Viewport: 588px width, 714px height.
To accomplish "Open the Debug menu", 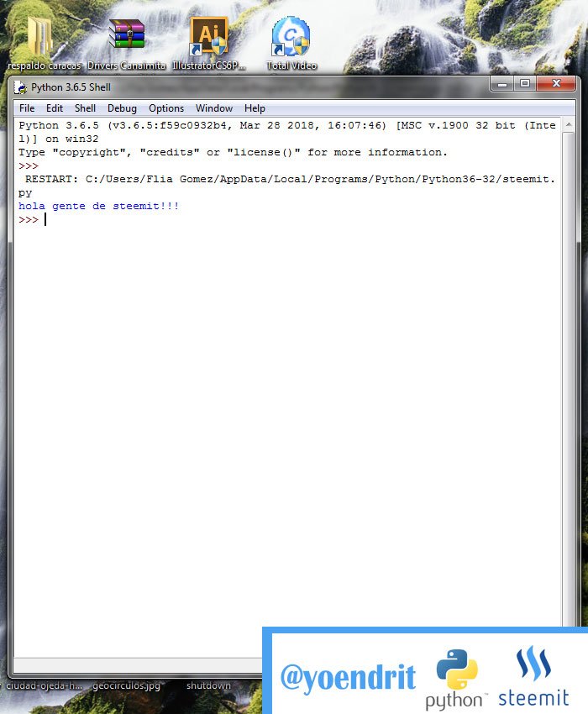I will 122,108.
